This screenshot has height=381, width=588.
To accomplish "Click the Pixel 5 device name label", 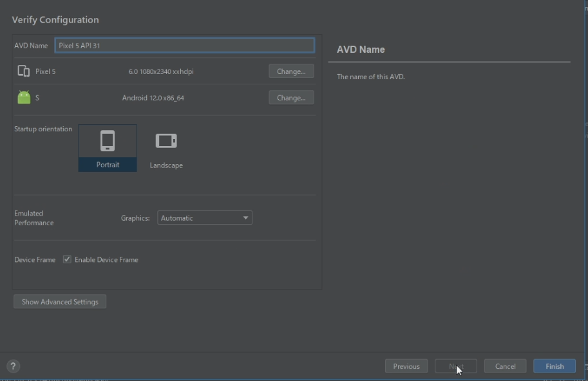I will pyautogui.click(x=46, y=71).
